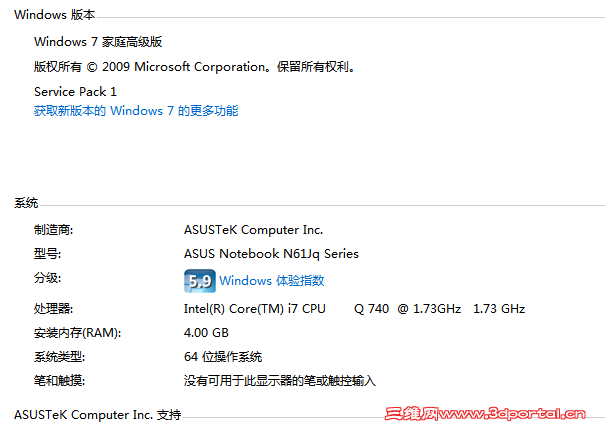Select the 系统 section heading
This screenshot has height=427, width=605.
26,203
